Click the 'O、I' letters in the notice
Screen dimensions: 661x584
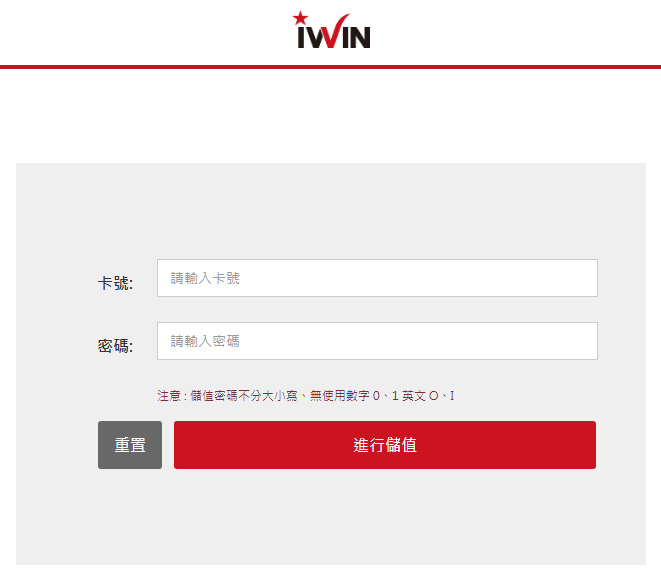pos(441,396)
